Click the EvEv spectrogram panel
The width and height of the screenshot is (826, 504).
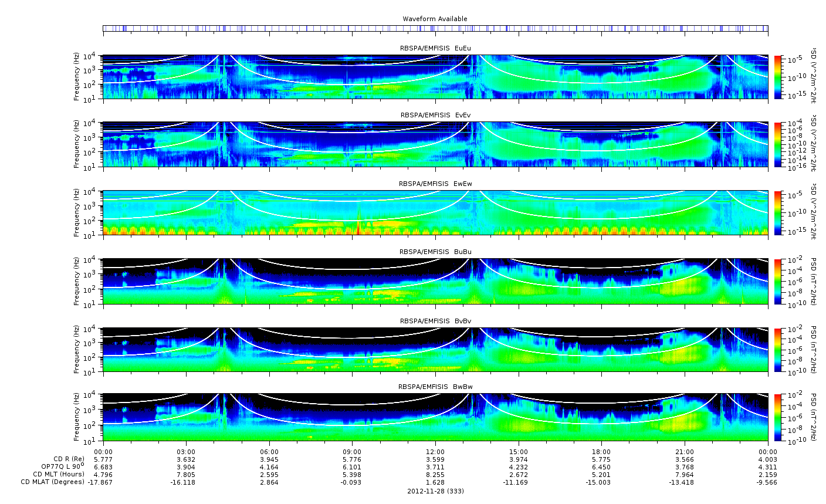[435, 144]
